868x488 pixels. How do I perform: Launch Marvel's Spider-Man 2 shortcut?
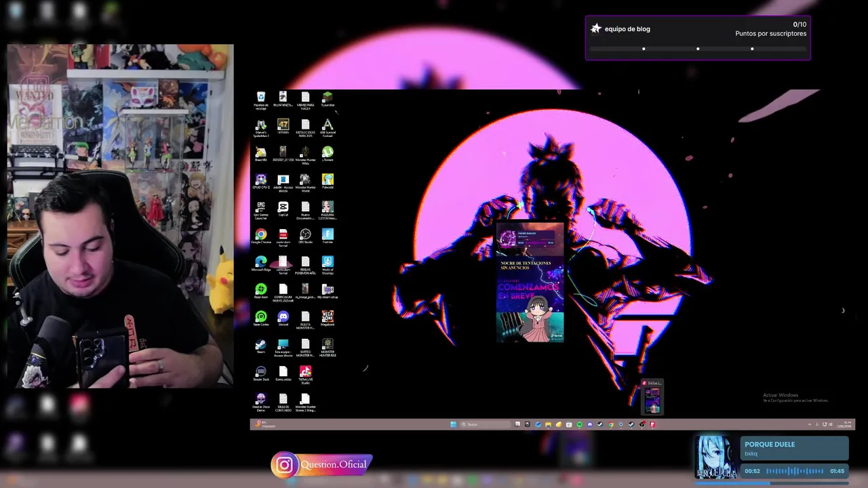(260, 127)
